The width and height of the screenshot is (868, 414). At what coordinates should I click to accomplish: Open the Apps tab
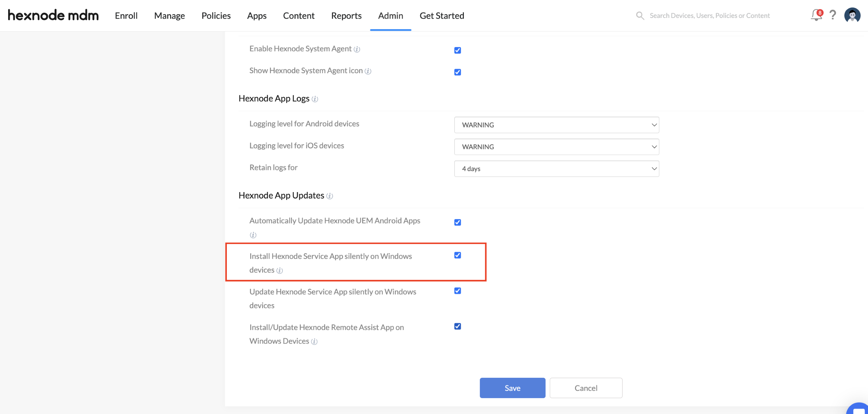coord(257,16)
